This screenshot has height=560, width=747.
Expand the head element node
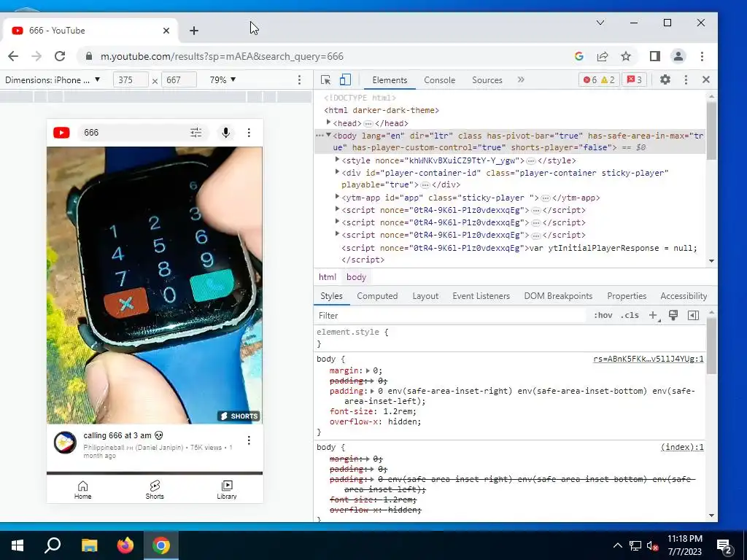[328, 122]
